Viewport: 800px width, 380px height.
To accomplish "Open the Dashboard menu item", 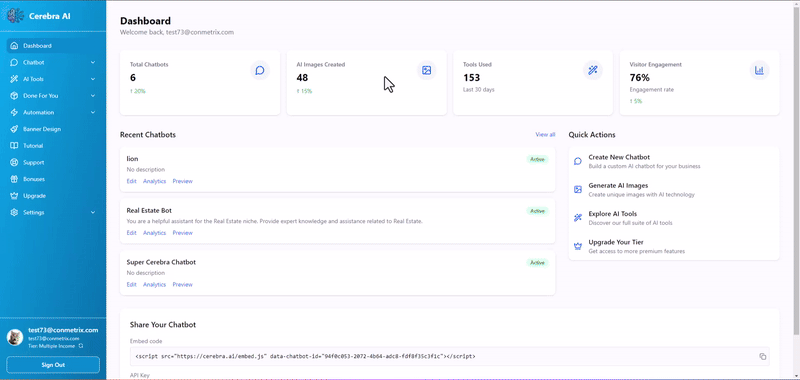I will click(x=53, y=46).
